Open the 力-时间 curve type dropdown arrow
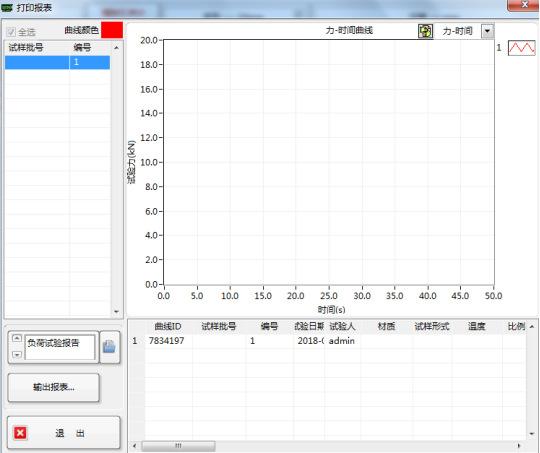 tap(487, 31)
